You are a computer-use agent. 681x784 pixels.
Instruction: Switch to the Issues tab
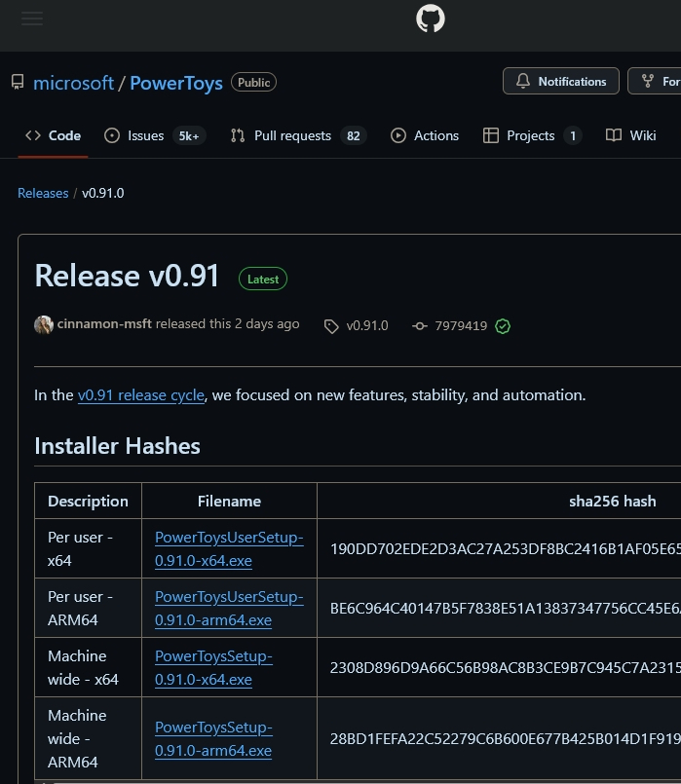coord(155,135)
